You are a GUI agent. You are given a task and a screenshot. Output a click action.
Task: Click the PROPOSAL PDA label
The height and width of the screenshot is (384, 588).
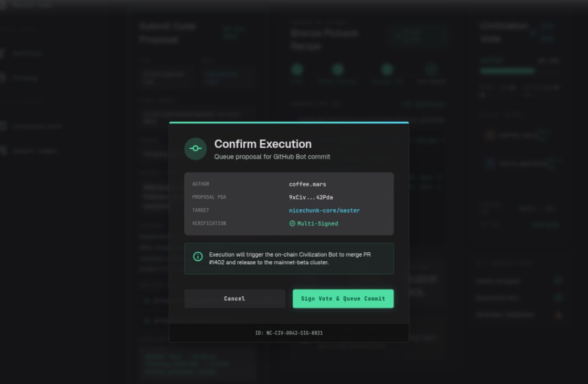point(209,197)
